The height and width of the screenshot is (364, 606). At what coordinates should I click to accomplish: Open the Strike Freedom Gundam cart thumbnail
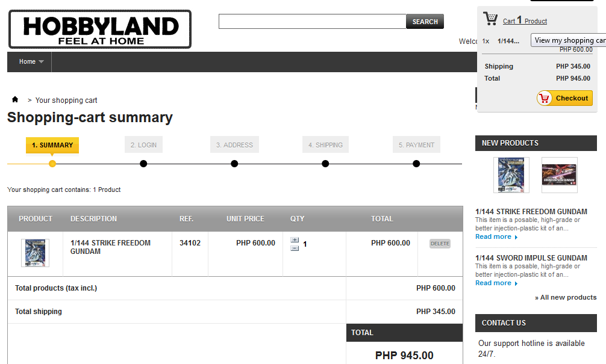(35, 253)
